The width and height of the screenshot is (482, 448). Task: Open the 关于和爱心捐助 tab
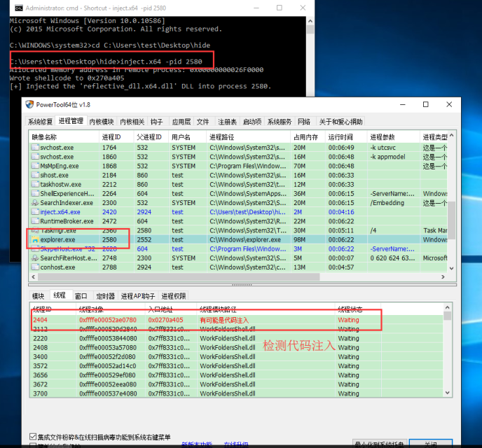[x=340, y=122]
